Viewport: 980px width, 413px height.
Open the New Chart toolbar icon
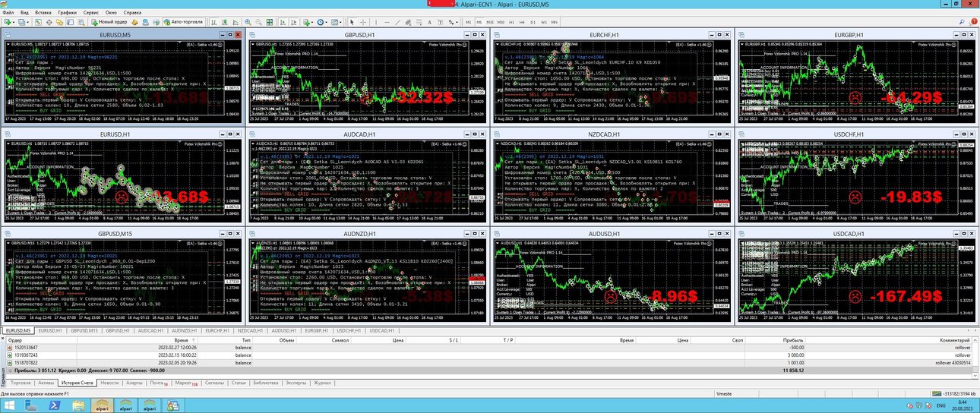click(x=8, y=22)
